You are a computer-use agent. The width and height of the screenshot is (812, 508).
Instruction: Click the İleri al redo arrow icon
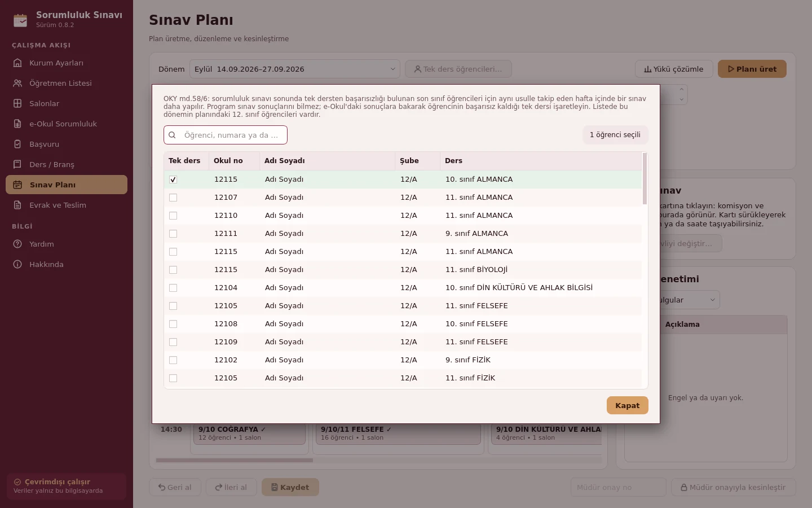pos(219,487)
